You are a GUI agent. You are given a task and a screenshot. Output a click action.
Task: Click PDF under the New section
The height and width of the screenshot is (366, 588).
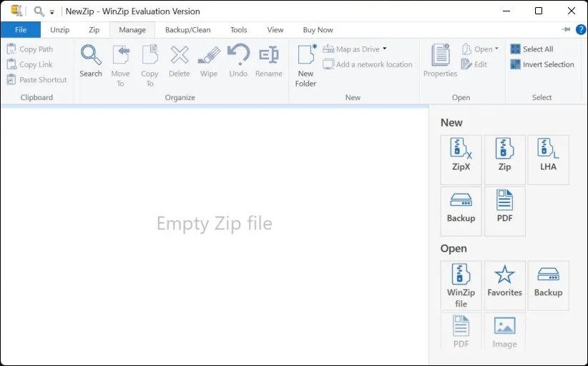505,212
